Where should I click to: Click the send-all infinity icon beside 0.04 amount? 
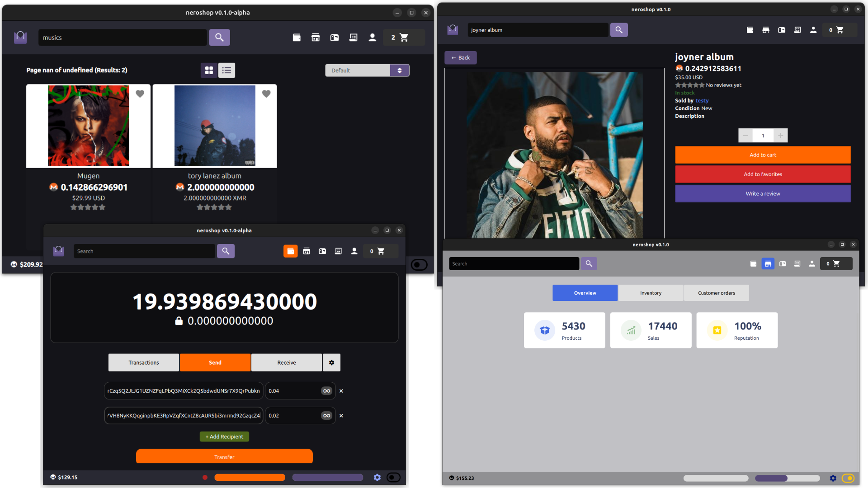point(326,391)
